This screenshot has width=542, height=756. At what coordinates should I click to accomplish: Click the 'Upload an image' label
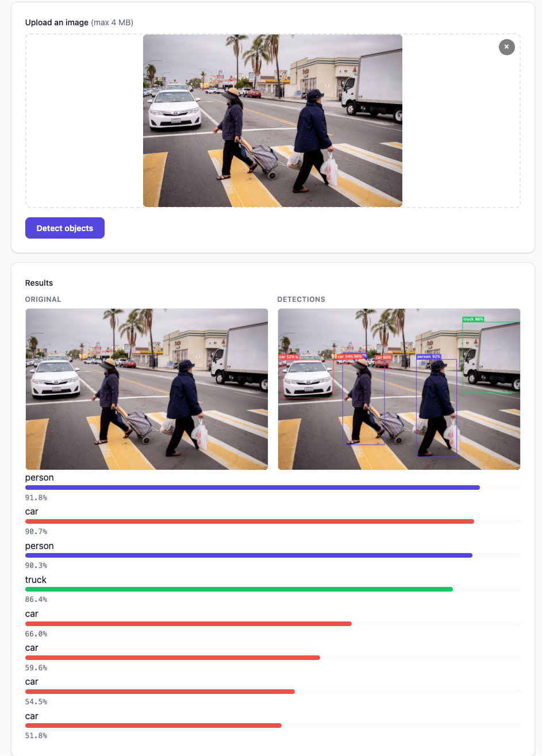tap(57, 22)
